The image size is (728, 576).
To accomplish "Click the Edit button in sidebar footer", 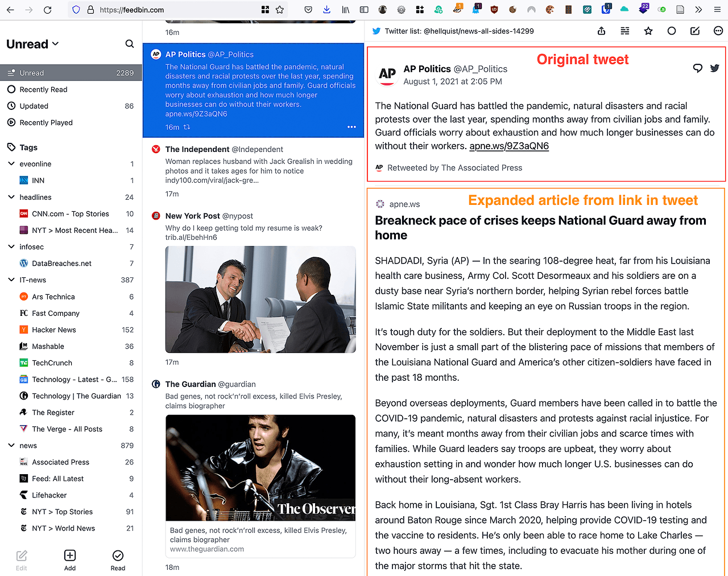I will (22, 560).
